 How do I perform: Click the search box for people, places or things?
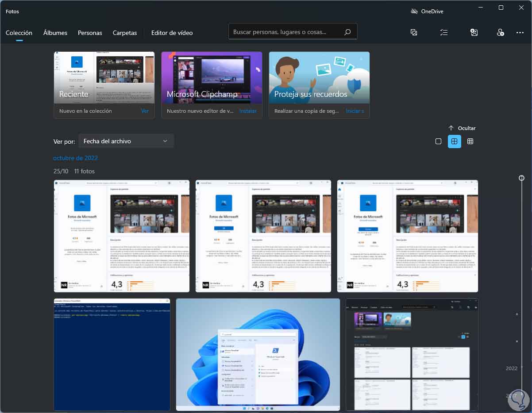[293, 32]
